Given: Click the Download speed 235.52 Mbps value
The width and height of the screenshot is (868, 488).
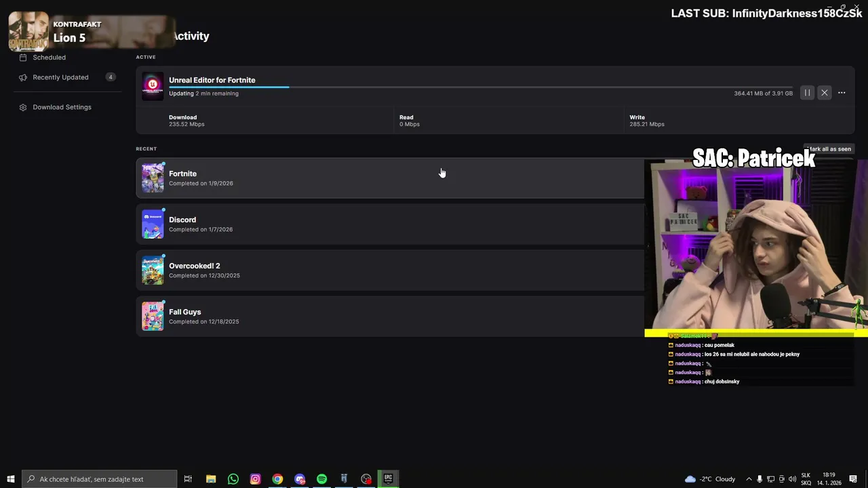Looking at the screenshot, I should (x=186, y=125).
